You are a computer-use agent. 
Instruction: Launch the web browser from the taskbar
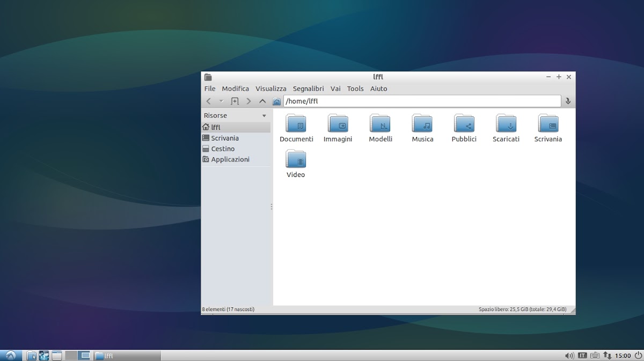point(44,355)
